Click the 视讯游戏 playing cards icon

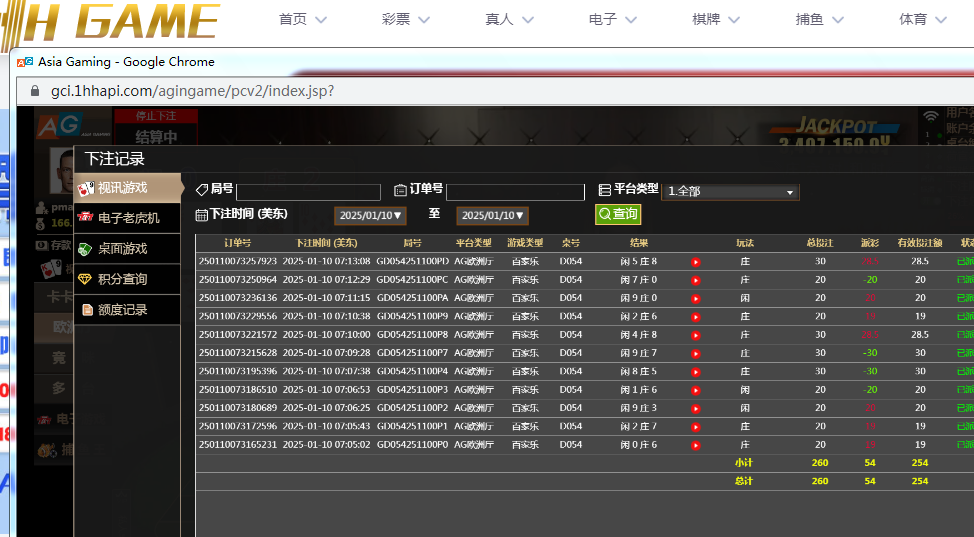(87, 188)
